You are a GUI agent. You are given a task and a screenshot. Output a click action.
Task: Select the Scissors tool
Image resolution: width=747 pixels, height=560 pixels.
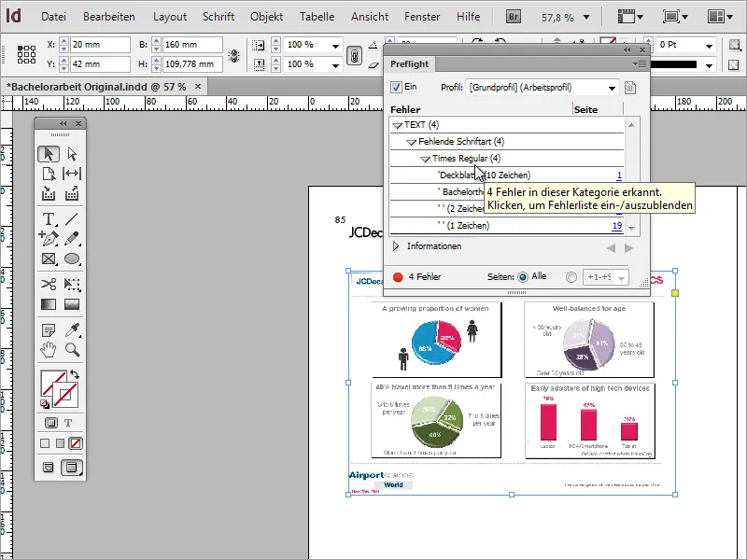(x=49, y=285)
